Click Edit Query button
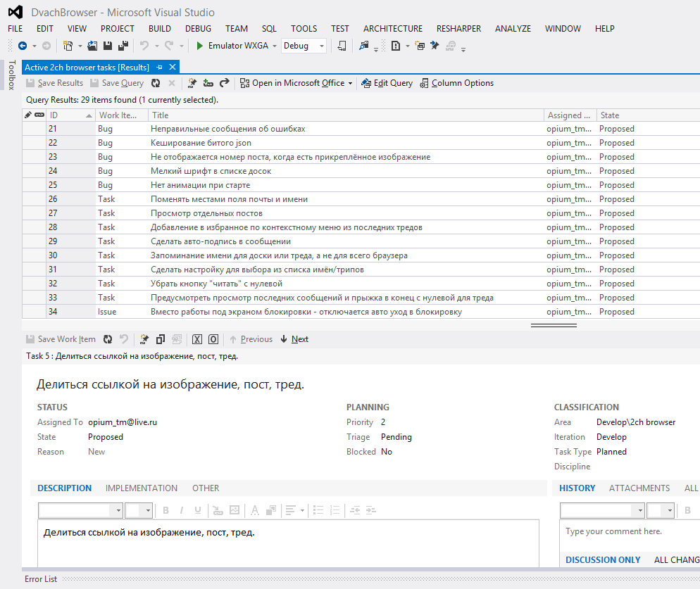 click(x=387, y=83)
